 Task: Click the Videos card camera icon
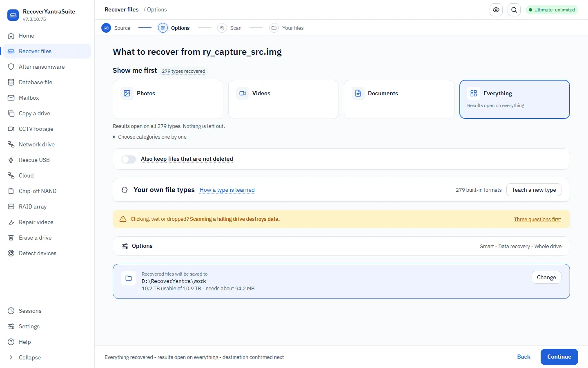pos(243,93)
